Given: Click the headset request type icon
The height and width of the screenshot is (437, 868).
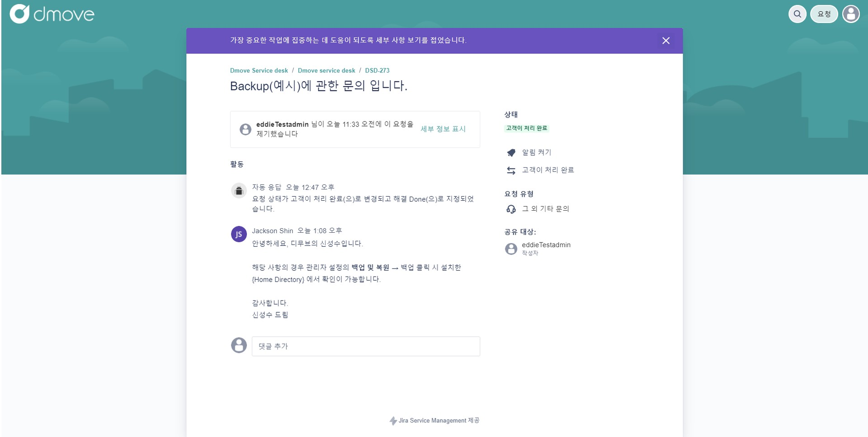Looking at the screenshot, I should [511, 209].
